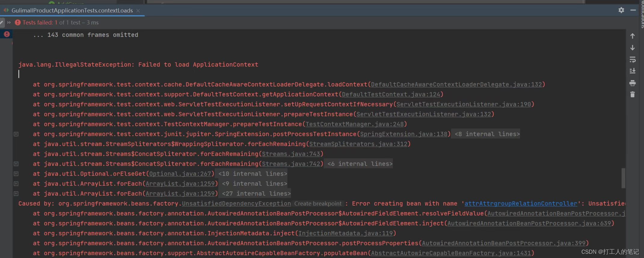Image resolution: width=644 pixels, height=258 pixels.
Task: Select the GulimallProductApplicationTests.contextLoads tab
Action: [x=72, y=11]
